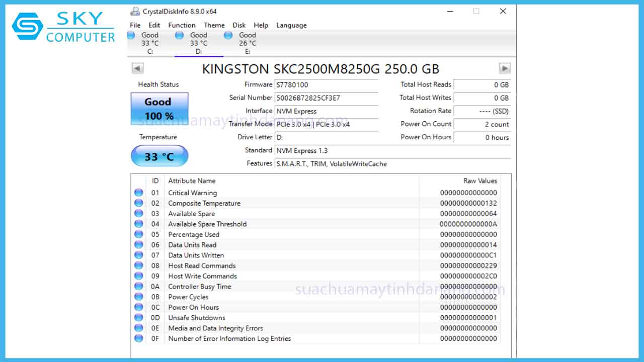
Task: Go to previous disk with left arrow
Action: click(x=138, y=68)
